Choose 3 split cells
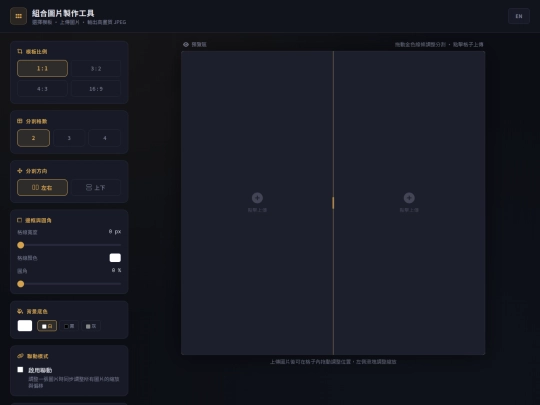This screenshot has width=540, height=405. [x=69, y=138]
